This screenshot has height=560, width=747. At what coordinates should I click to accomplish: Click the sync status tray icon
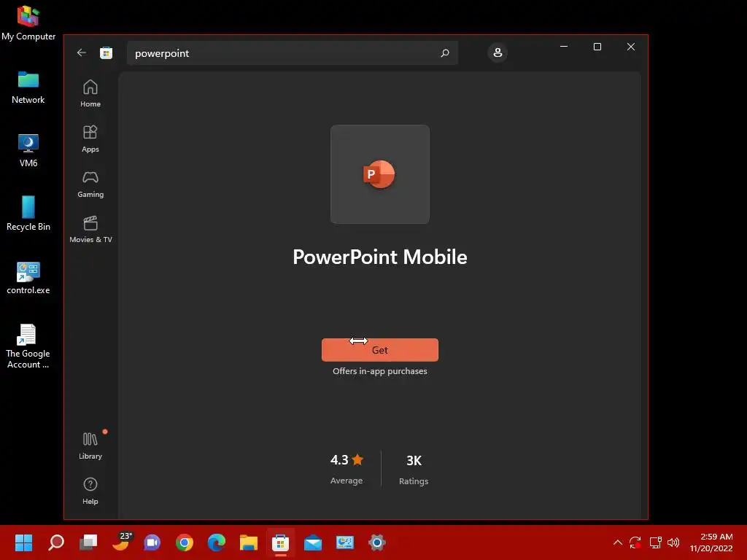(x=635, y=542)
